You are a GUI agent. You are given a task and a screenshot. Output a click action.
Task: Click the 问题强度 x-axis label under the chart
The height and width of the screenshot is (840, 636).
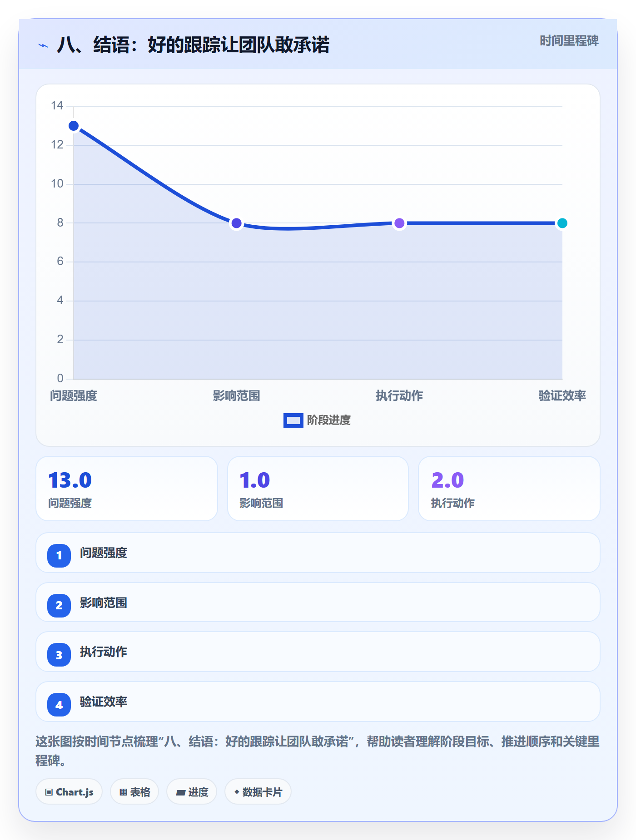(x=74, y=396)
